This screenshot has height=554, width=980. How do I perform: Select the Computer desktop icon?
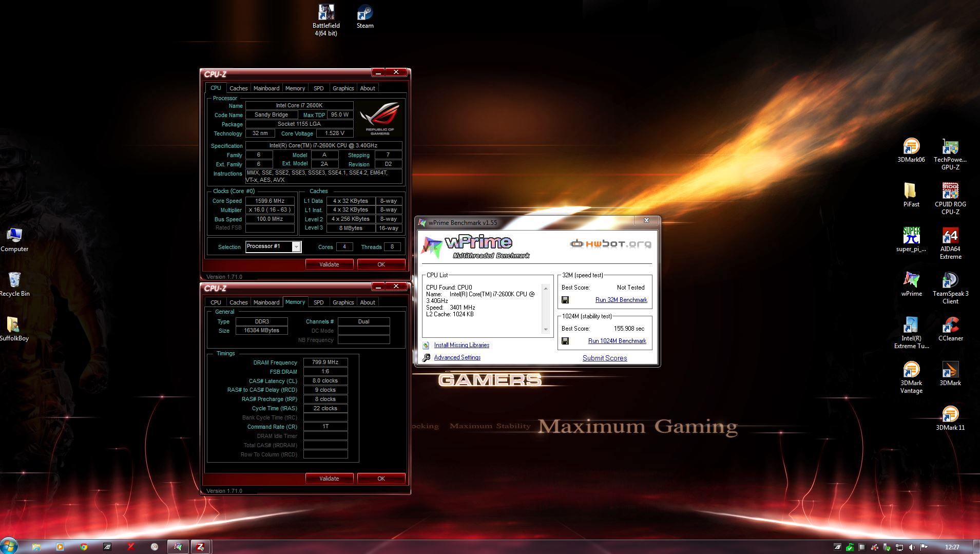14,240
